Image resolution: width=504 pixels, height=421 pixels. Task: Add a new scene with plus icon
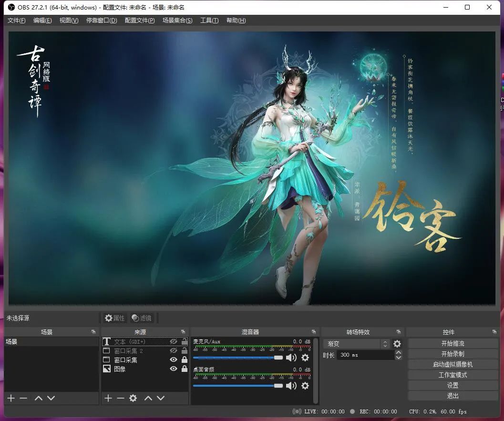click(11, 398)
